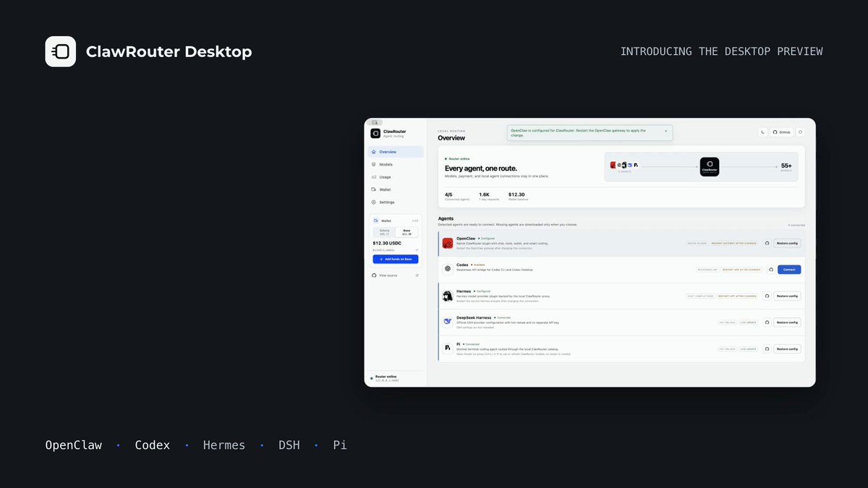Screen dimensions: 868x488
Task: Click Add funds on Base
Action: [x=396, y=259]
